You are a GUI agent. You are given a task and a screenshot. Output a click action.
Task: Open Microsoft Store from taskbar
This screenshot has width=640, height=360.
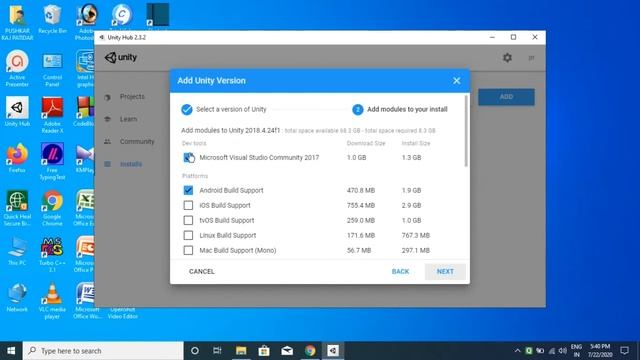pos(264,351)
